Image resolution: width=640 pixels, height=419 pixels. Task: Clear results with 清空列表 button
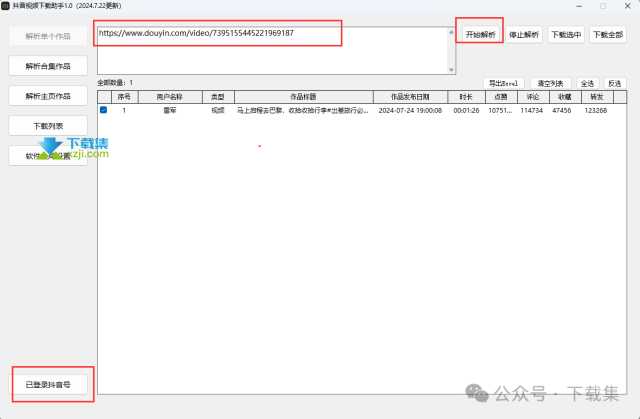pos(551,83)
